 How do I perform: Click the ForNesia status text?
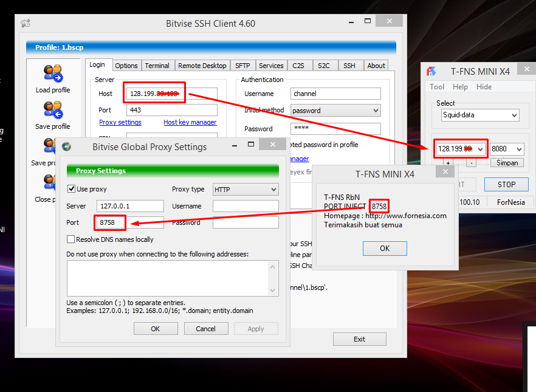click(x=510, y=202)
